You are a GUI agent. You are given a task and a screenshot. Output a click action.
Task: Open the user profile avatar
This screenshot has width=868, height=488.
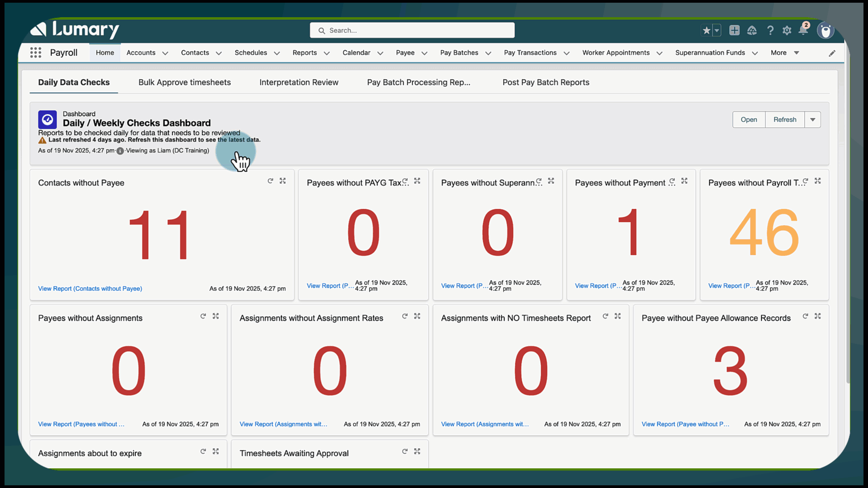pyautogui.click(x=826, y=31)
